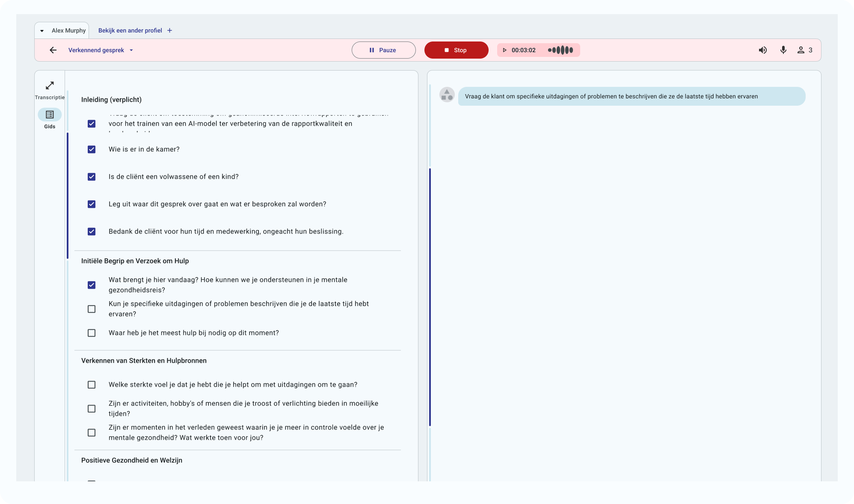Check 'Kun je specifieke uitdagingen' checkbox
Image resolution: width=854 pixels, height=504 pixels.
coord(92,309)
